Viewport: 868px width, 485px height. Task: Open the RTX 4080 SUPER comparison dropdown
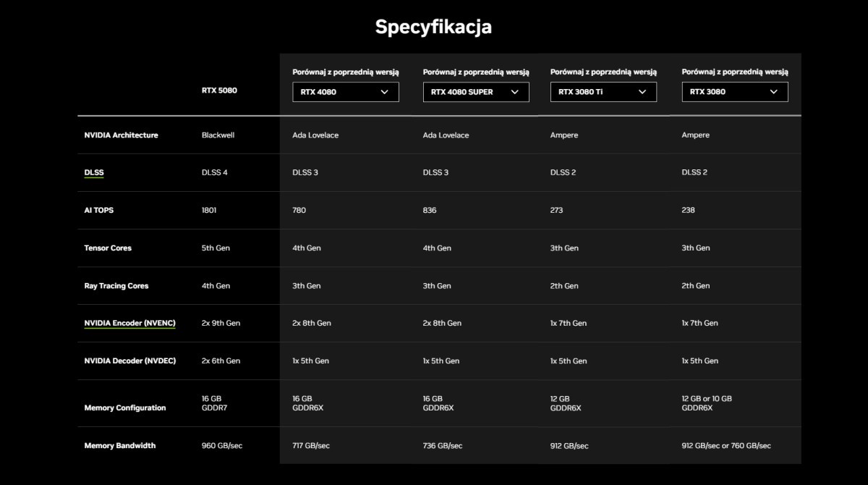476,92
